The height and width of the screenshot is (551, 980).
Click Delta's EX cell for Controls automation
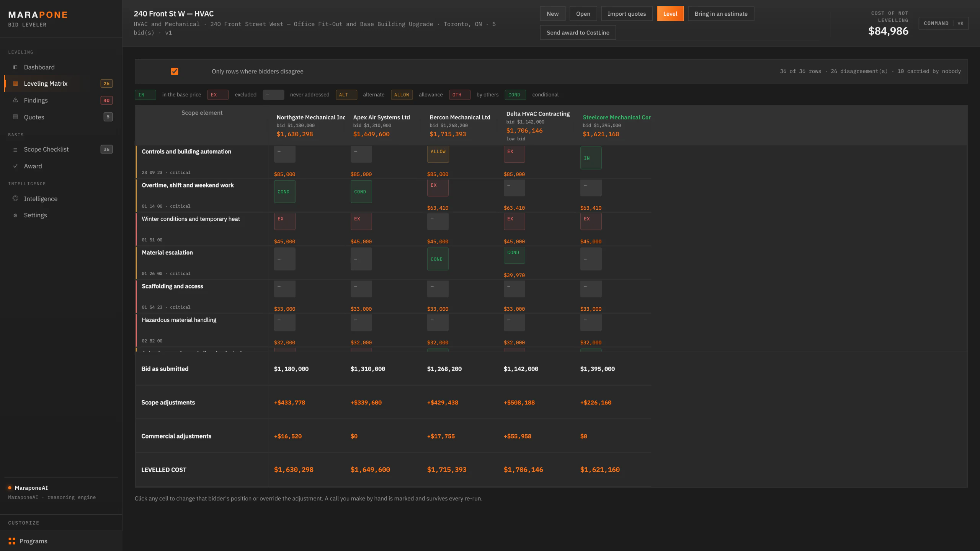(x=514, y=154)
